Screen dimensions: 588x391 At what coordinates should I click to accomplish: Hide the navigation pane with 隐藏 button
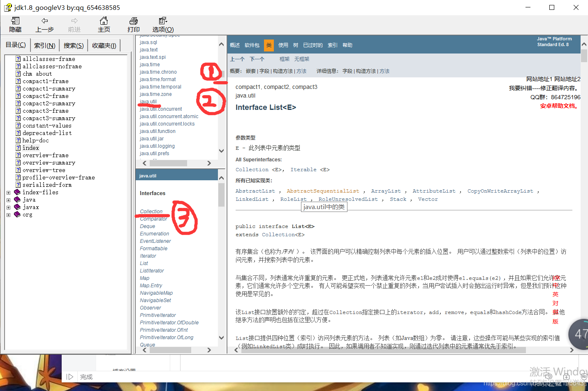[15, 24]
